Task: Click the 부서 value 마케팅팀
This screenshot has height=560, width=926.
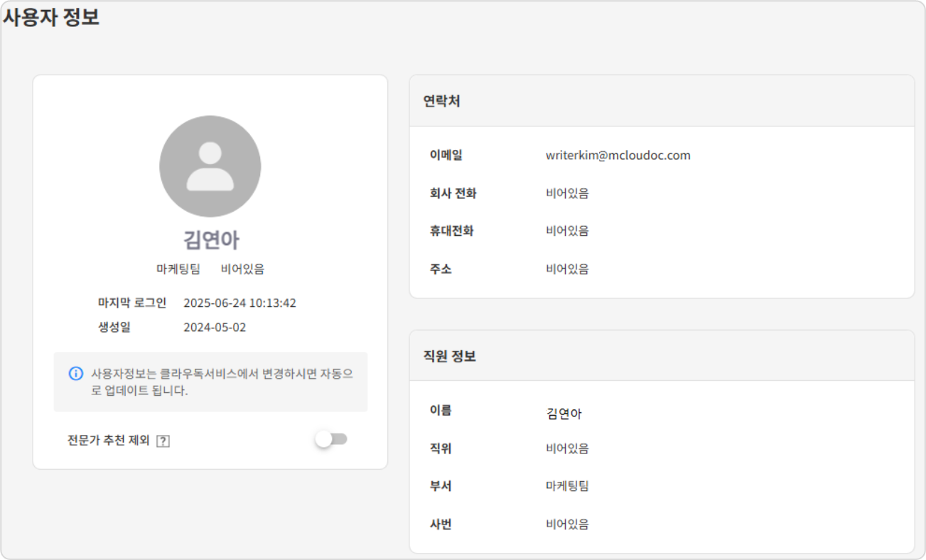Action: point(566,486)
